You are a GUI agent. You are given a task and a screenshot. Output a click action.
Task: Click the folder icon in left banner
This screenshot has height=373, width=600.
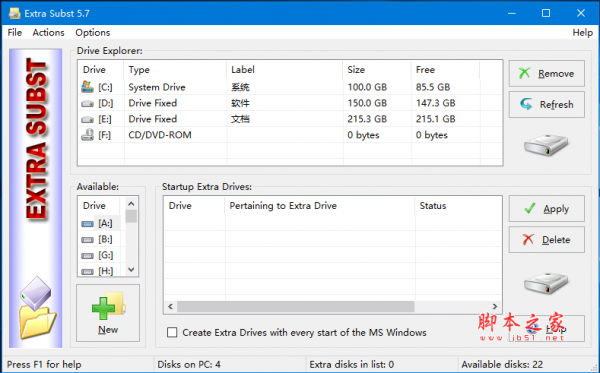pos(38,322)
